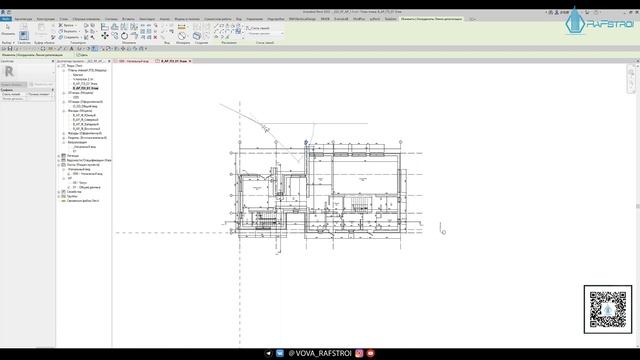Select Mirror draw axis tool
The height and width of the screenshot is (360, 640).
(134, 27)
